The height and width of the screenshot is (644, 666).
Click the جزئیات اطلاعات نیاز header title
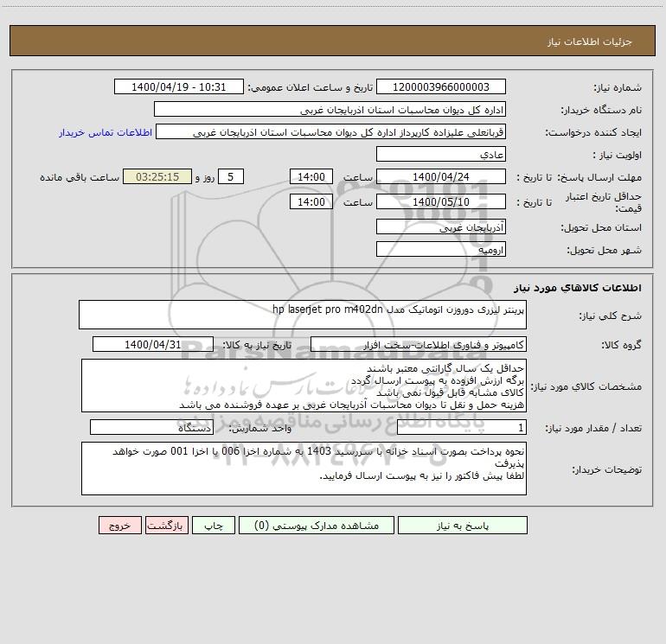[590, 41]
